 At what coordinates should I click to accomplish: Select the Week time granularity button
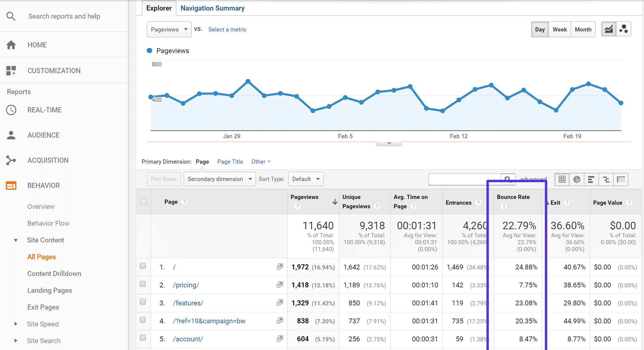[x=560, y=29]
